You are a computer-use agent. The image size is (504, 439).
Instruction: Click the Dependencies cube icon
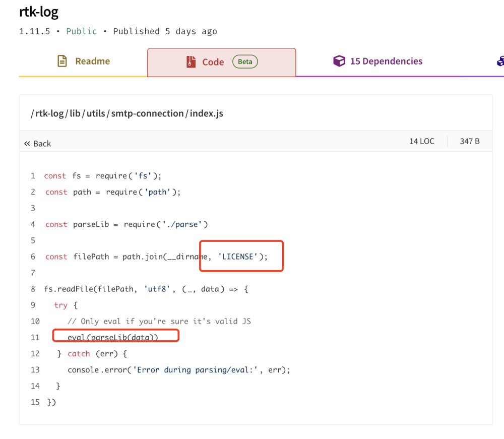[339, 61]
